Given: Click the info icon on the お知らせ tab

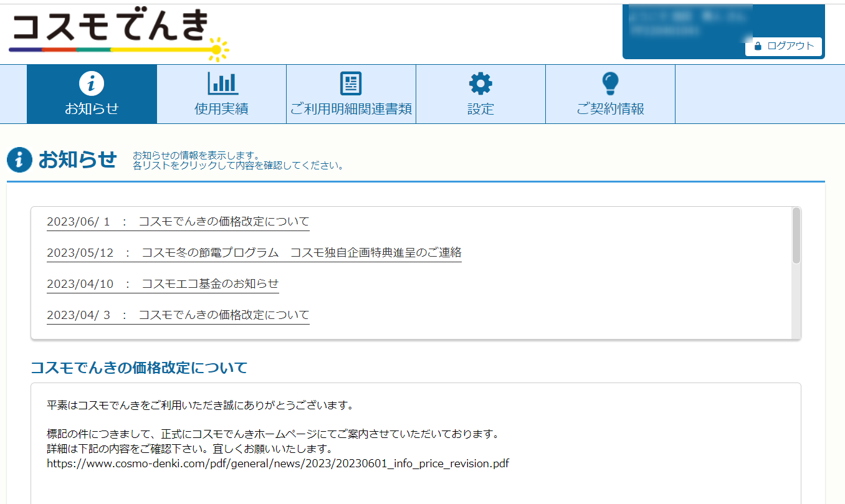Looking at the screenshot, I should point(92,83).
